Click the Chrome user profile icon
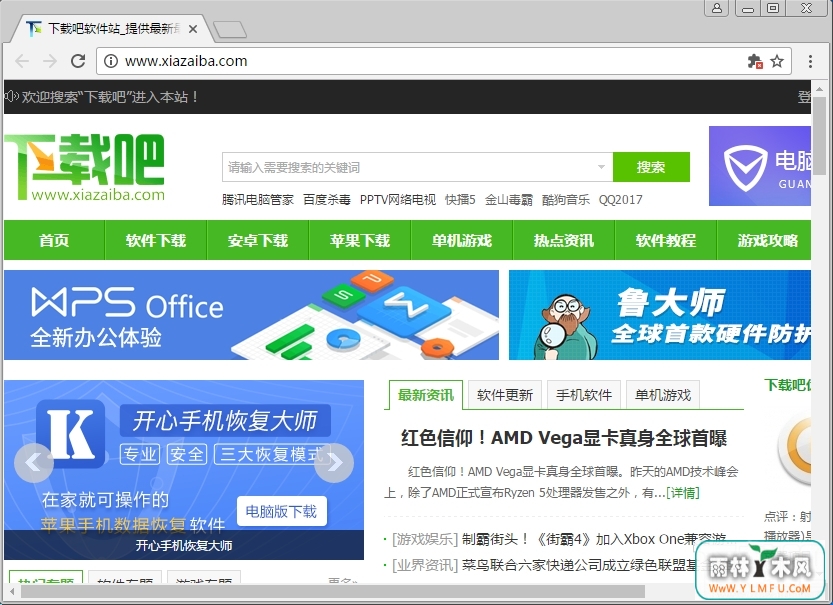833x605 pixels. pos(717,8)
